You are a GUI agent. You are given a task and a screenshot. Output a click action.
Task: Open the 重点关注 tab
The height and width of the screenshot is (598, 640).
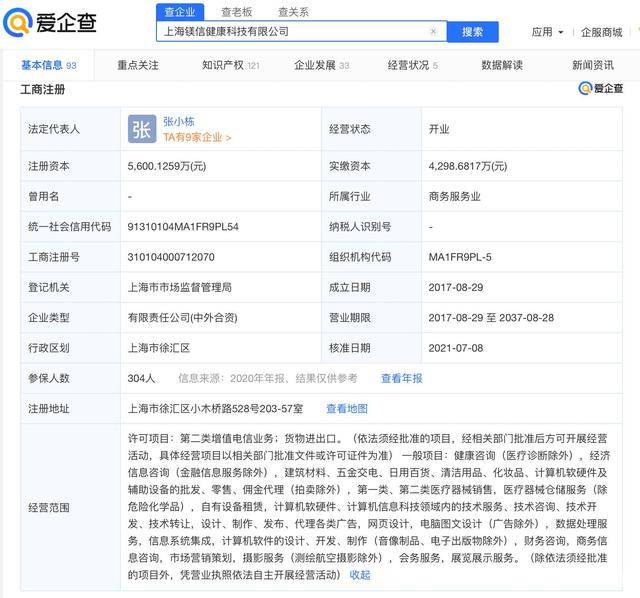[138, 65]
